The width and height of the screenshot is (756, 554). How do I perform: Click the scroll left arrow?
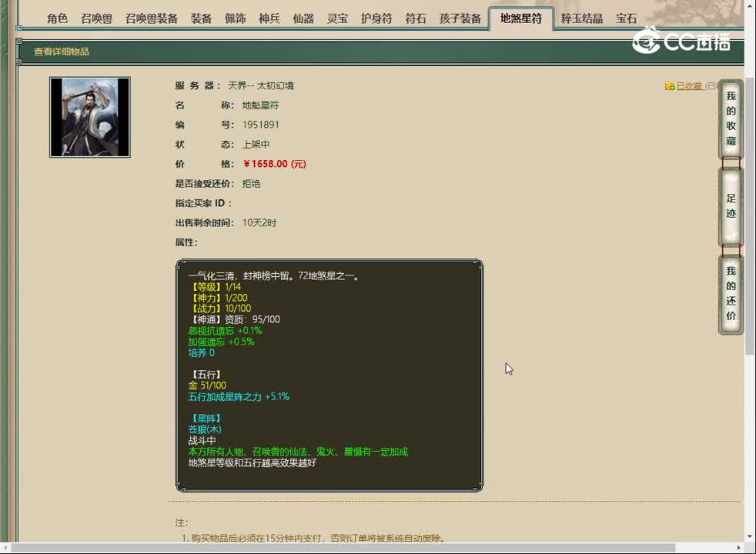coord(5,548)
